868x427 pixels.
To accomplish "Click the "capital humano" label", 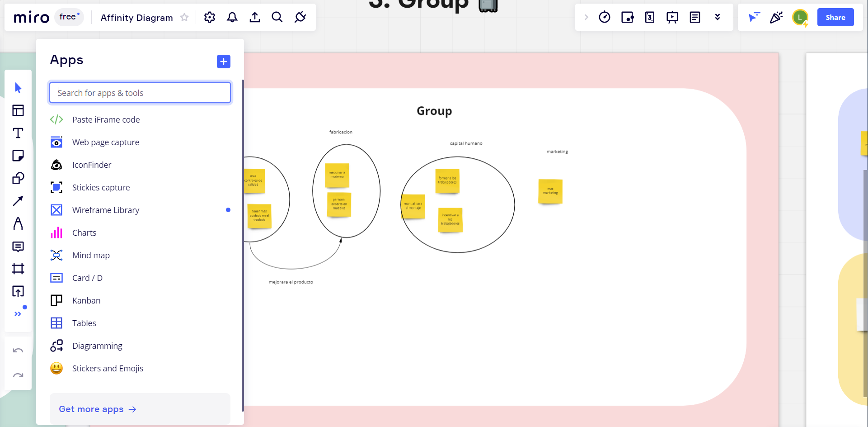I will pos(466,143).
